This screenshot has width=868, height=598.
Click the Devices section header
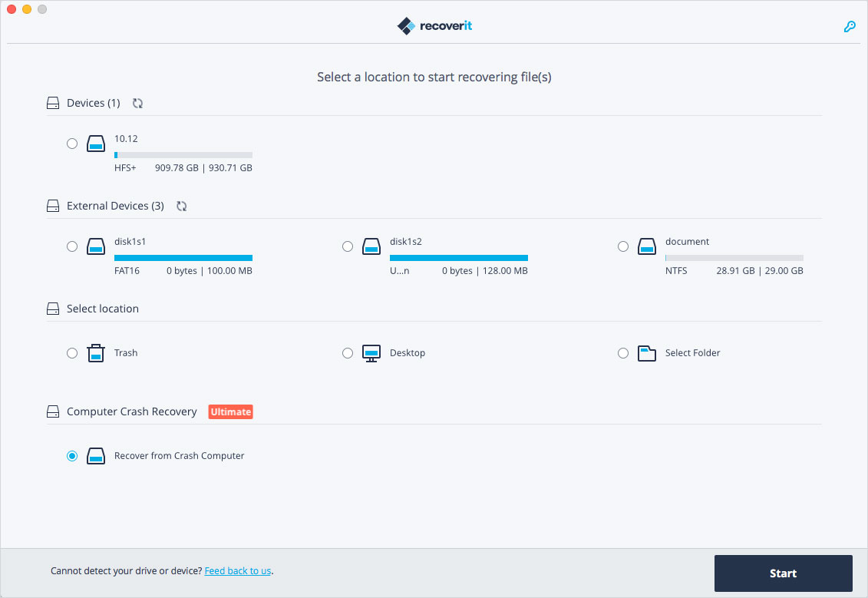pyautogui.click(x=93, y=103)
